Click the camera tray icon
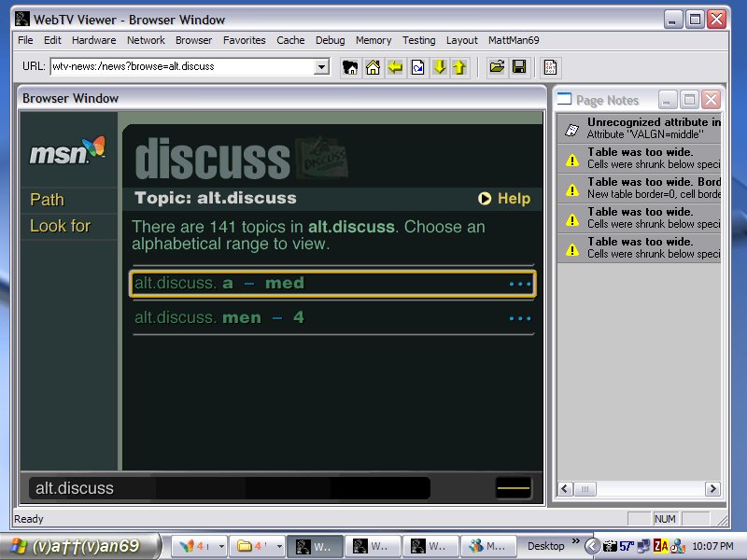 tap(610, 546)
